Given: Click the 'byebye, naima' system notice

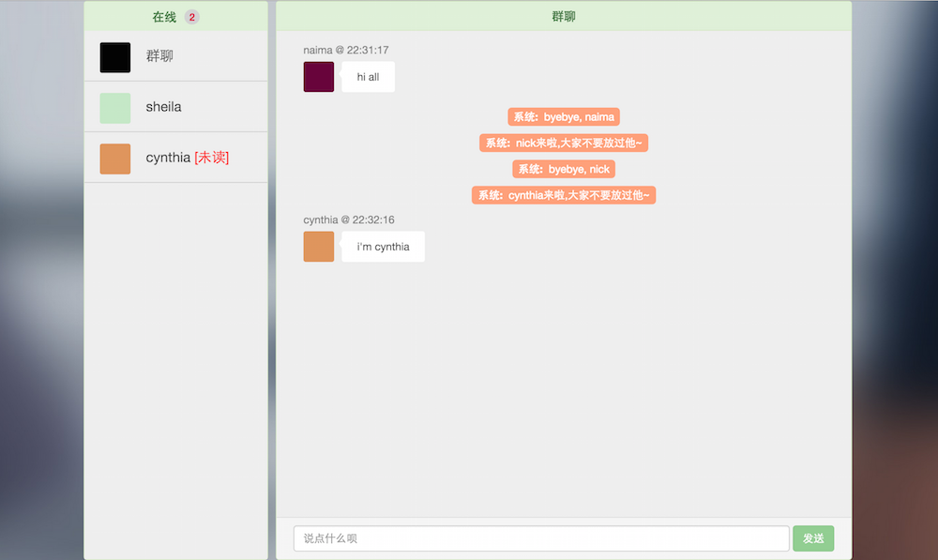Looking at the screenshot, I should click(x=564, y=117).
